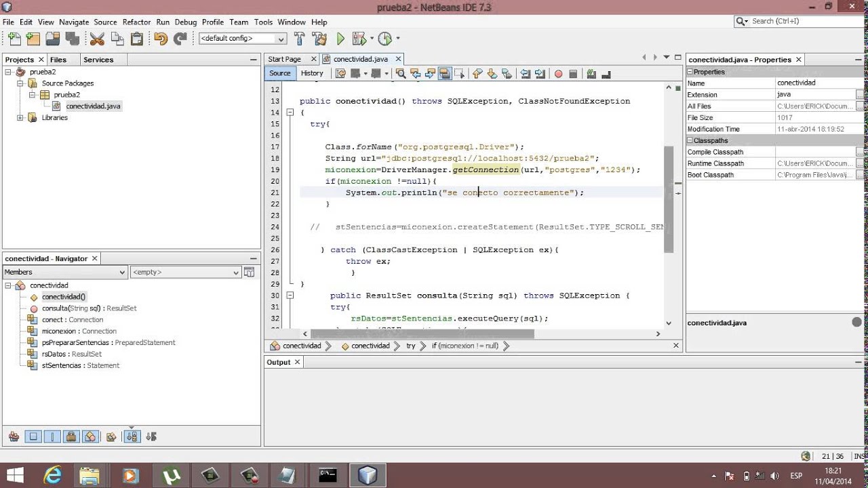
Task: Click the Profile Project clock icon
Action: (384, 39)
